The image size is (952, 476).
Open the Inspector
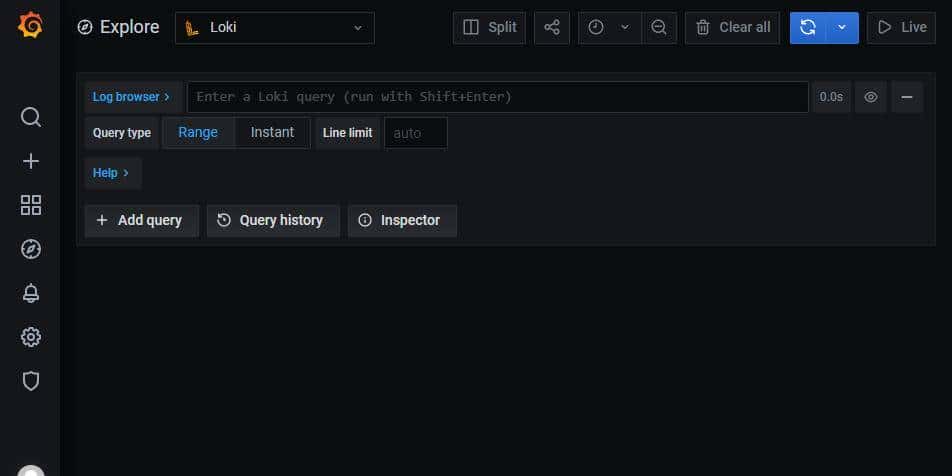pyautogui.click(x=402, y=220)
